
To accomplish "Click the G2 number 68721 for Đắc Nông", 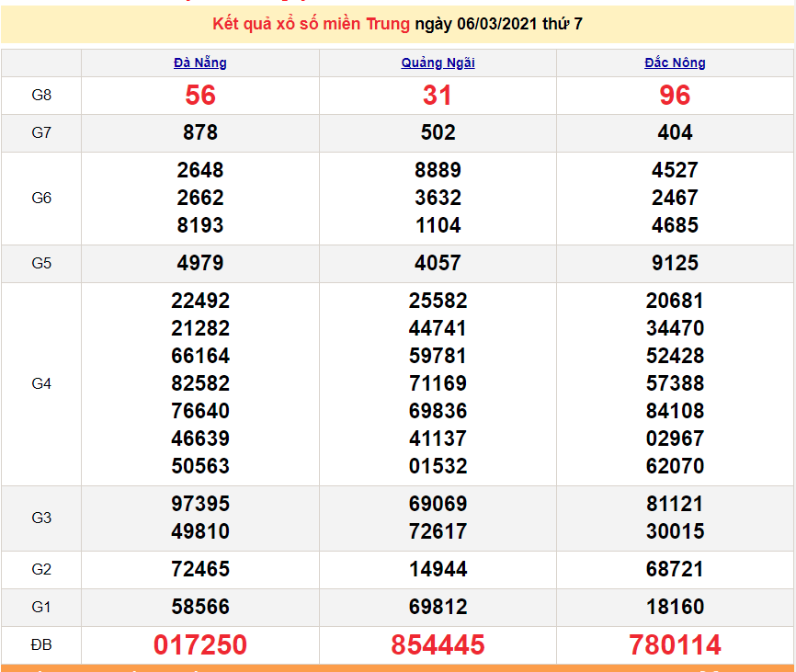I will coord(675,570).
